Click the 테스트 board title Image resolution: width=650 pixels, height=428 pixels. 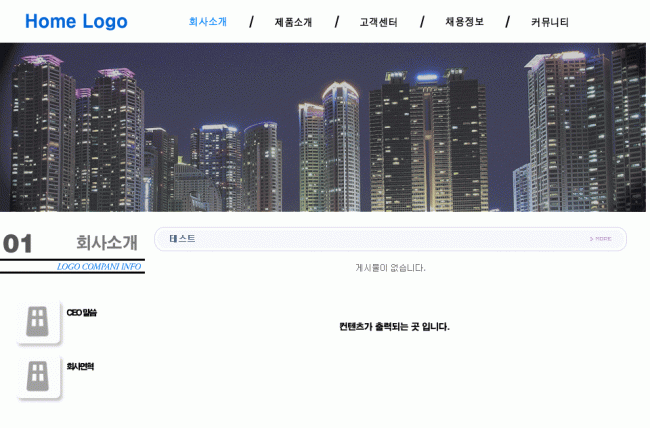(x=182, y=239)
